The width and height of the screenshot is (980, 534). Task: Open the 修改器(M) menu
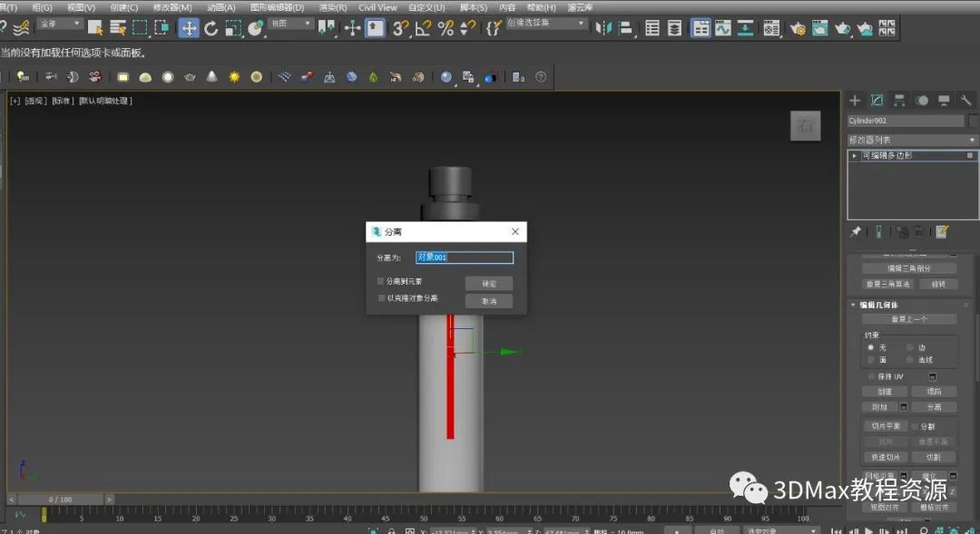[x=172, y=7]
